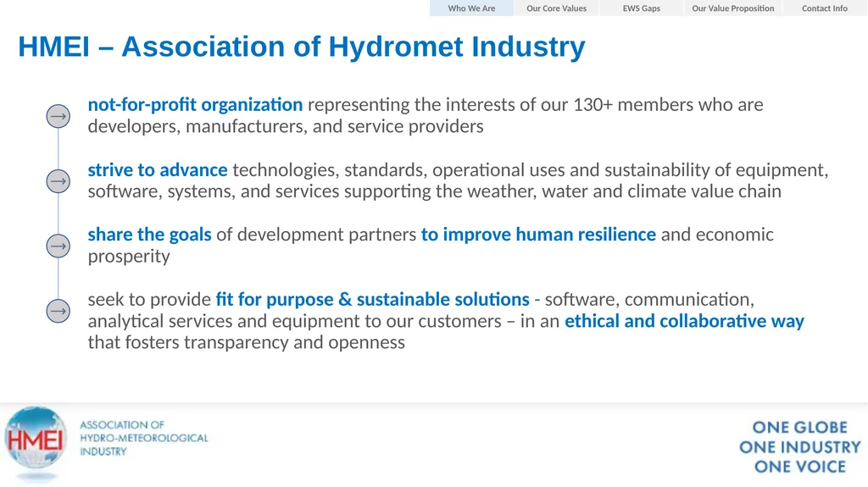Click the text 'ethical and collaborative way'
868x487 pixels.
pyautogui.click(x=684, y=321)
